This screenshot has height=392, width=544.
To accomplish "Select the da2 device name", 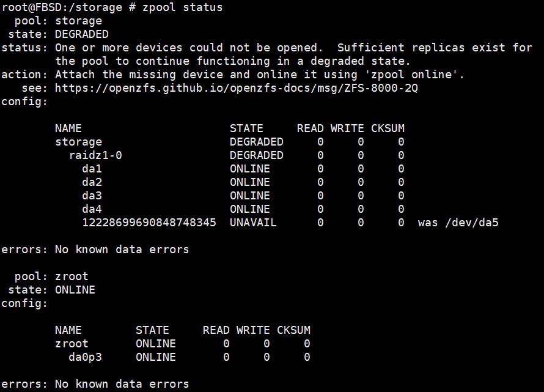I will point(92,182).
